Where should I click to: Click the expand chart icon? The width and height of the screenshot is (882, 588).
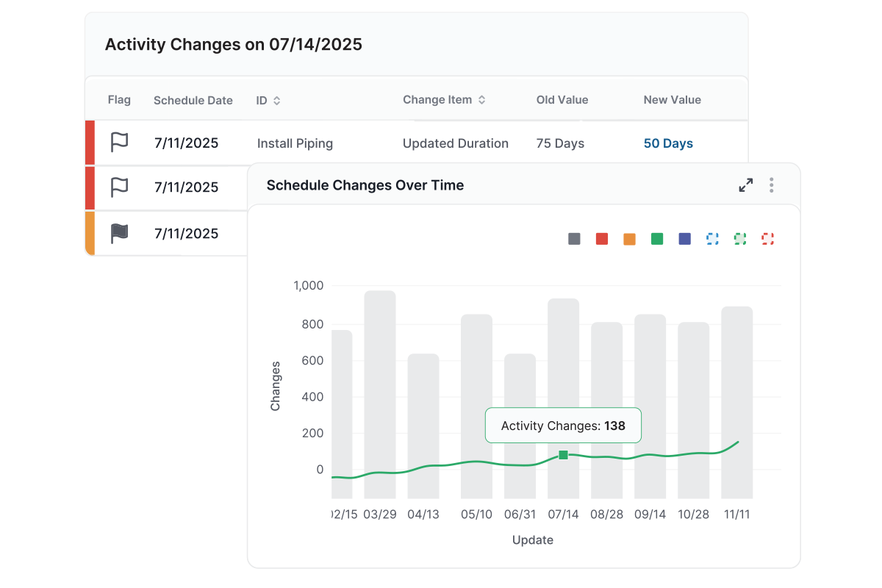[745, 185]
